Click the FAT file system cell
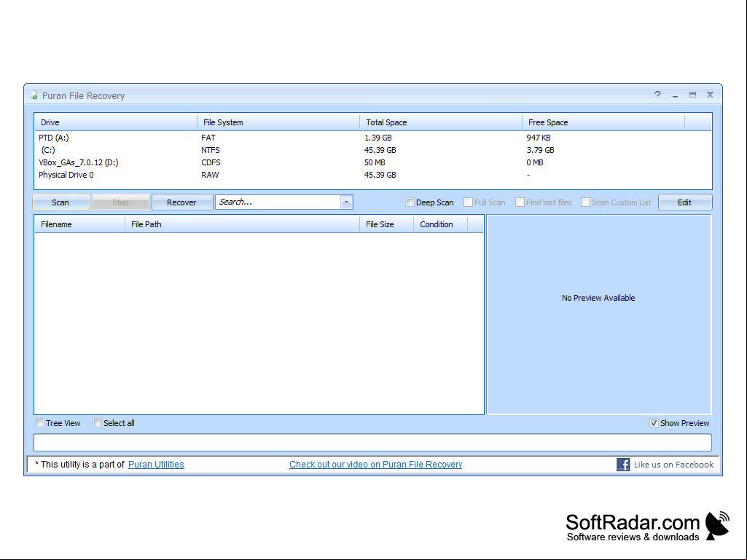This screenshot has width=747, height=560. click(208, 138)
